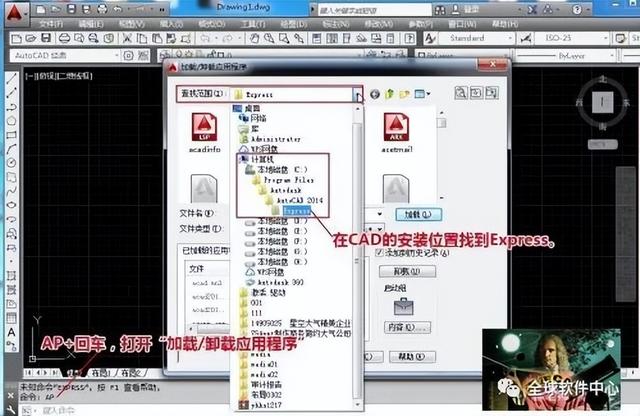Click the Autodesk Exchange X icon in the title bar
The image size is (640, 416).
532,9
